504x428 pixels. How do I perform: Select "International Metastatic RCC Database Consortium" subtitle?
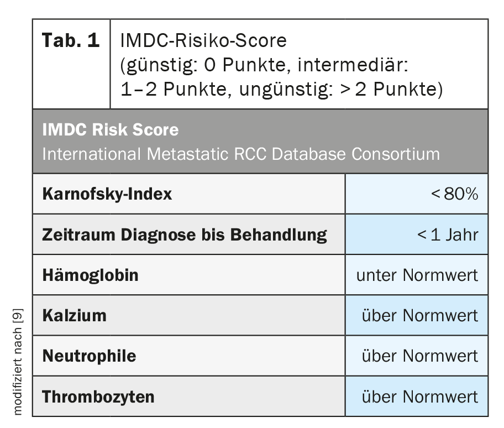[241, 153]
